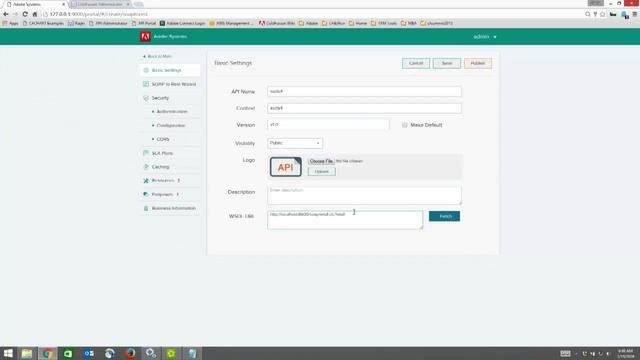Click the Choose File button
Image resolution: width=640 pixels, height=360 pixels.
(x=321, y=161)
